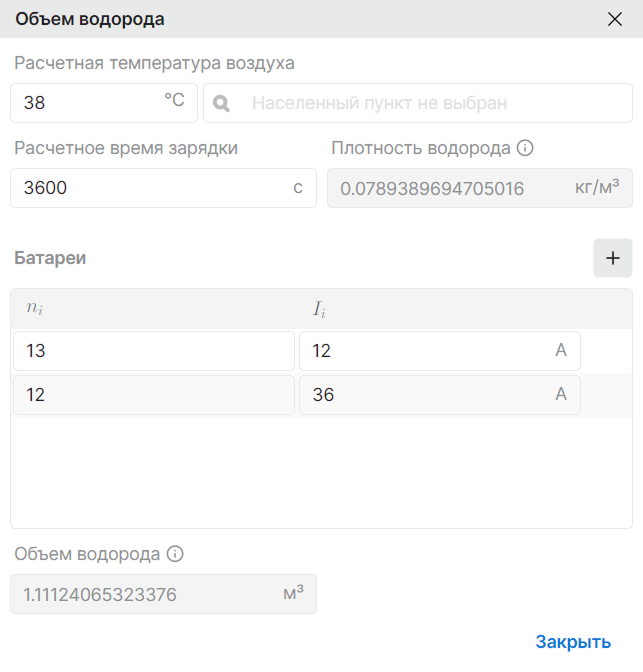Click the Расчетная температура воздуха label
Screen dimensions: 643x672
(154, 63)
